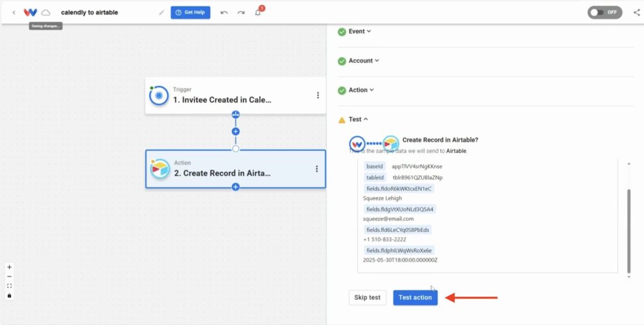Open the notifications bell
This screenshot has height=325, width=644.
point(258,13)
